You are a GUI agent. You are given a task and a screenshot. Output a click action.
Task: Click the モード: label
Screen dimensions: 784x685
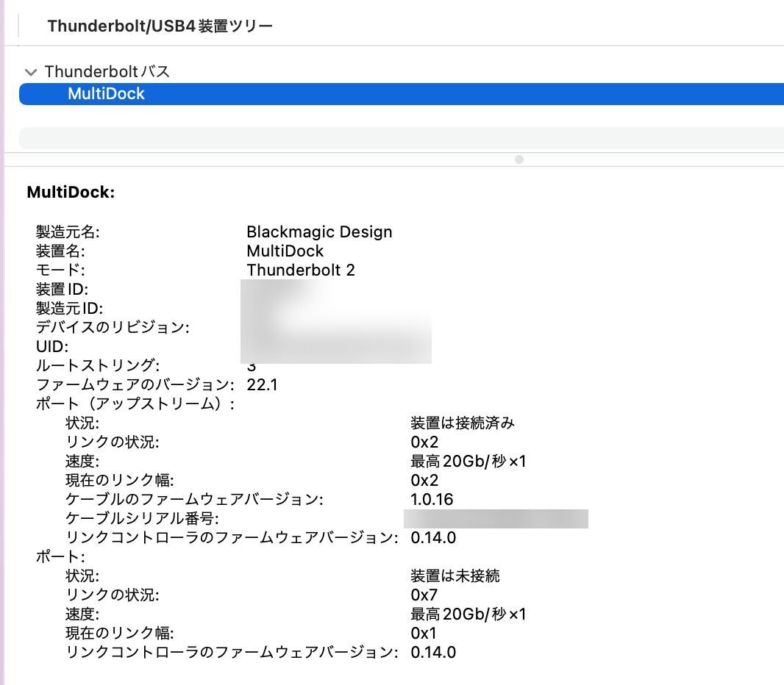60,270
